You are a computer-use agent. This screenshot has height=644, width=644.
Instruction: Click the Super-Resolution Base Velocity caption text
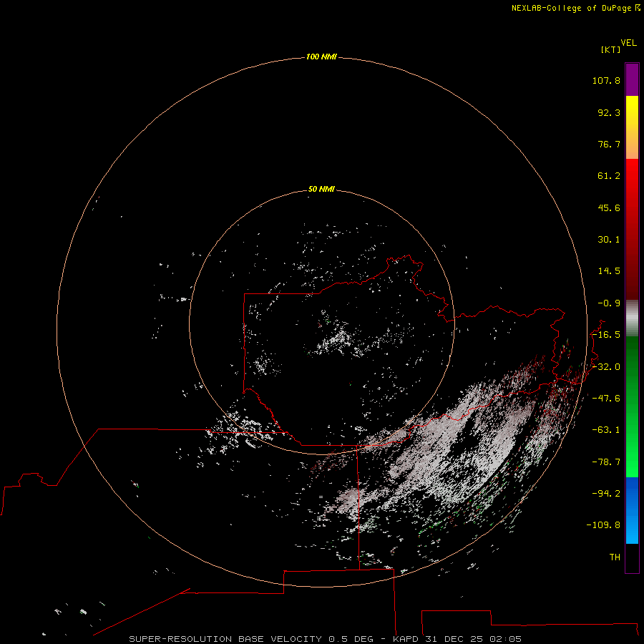tap(326, 639)
